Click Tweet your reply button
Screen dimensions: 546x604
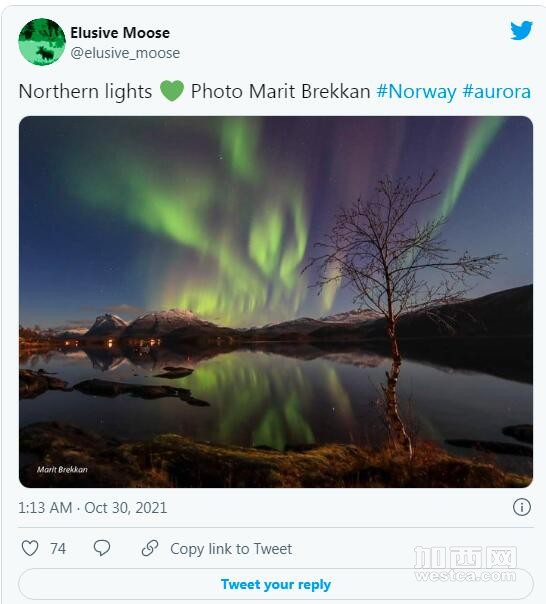(x=276, y=584)
